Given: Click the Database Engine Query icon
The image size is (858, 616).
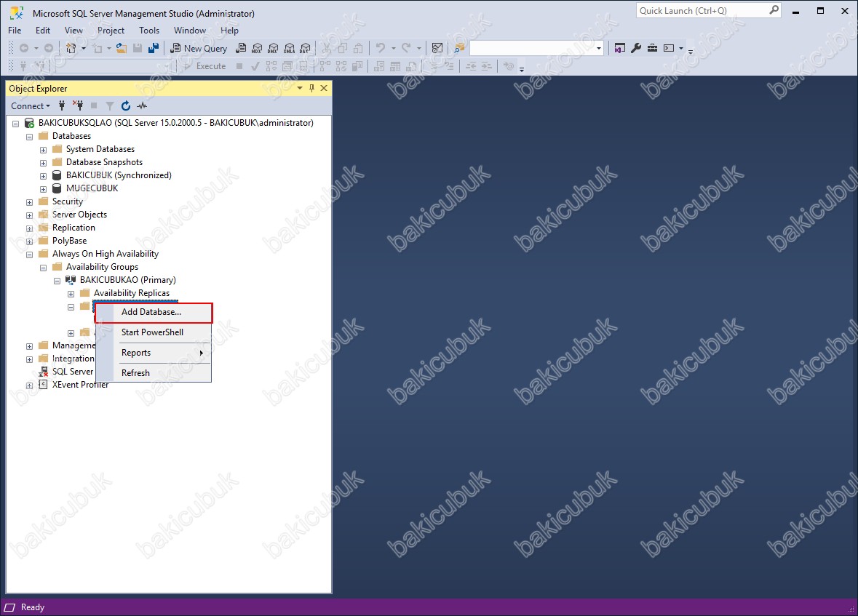Looking at the screenshot, I should click(241, 48).
